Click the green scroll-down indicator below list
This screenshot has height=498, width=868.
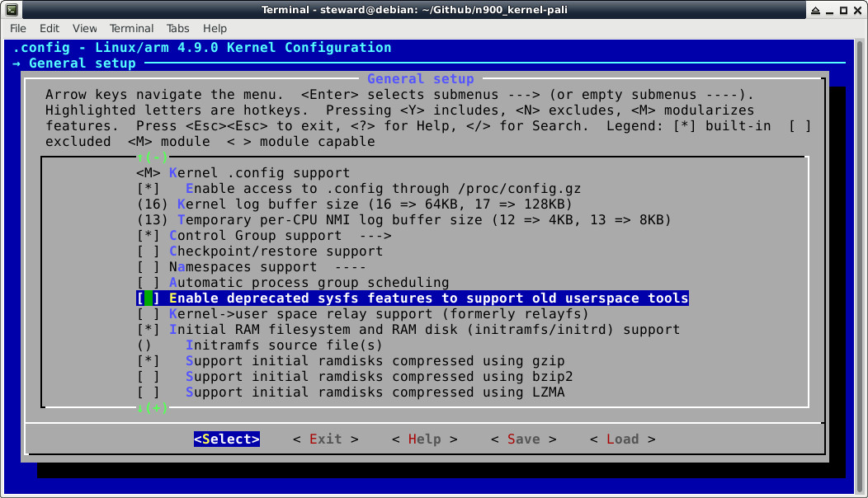click(x=153, y=408)
